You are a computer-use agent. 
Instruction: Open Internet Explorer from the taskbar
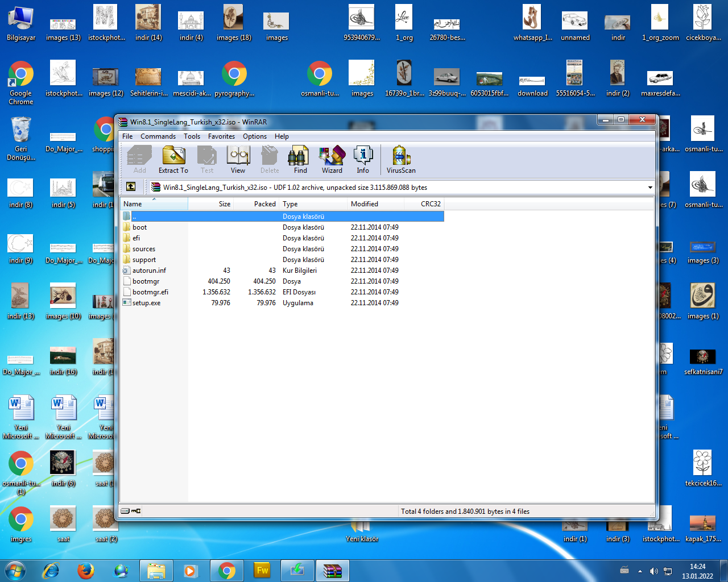click(51, 571)
